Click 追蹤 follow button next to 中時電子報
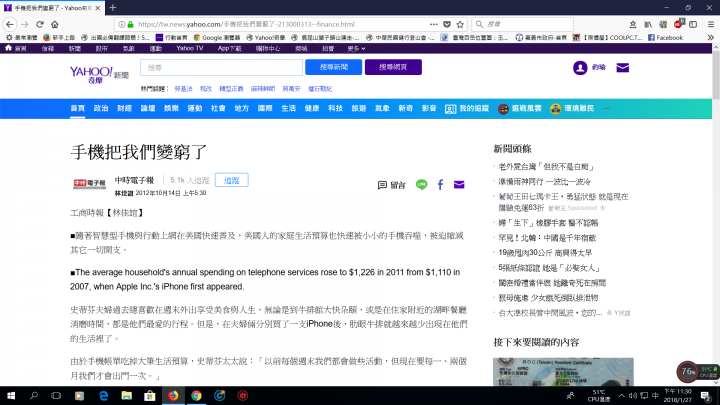This screenshot has height=405, width=720. [x=231, y=180]
